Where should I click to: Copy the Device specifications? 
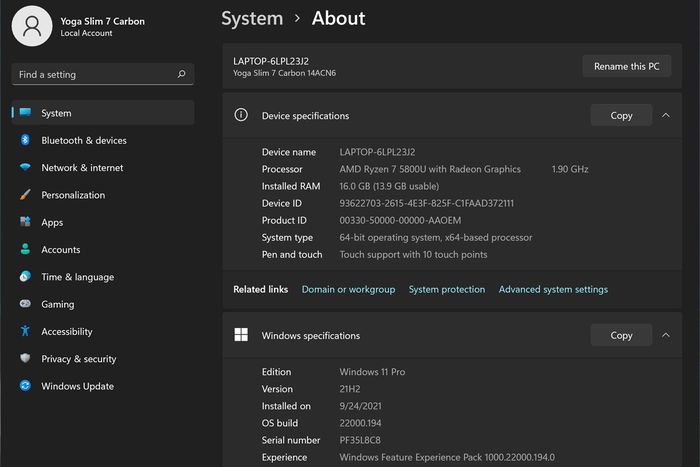pyautogui.click(x=621, y=115)
